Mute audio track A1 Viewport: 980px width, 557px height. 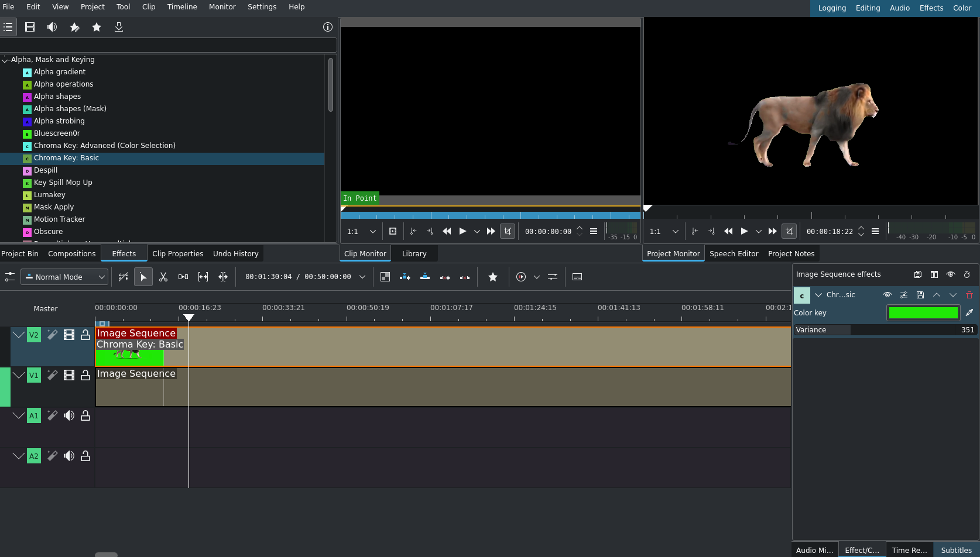click(x=69, y=415)
